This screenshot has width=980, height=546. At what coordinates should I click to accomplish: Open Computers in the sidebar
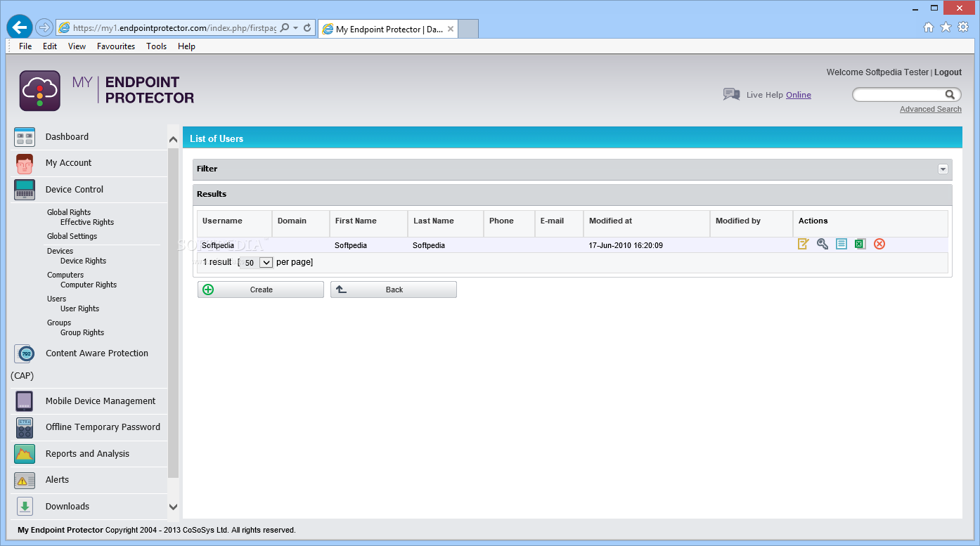coord(65,275)
